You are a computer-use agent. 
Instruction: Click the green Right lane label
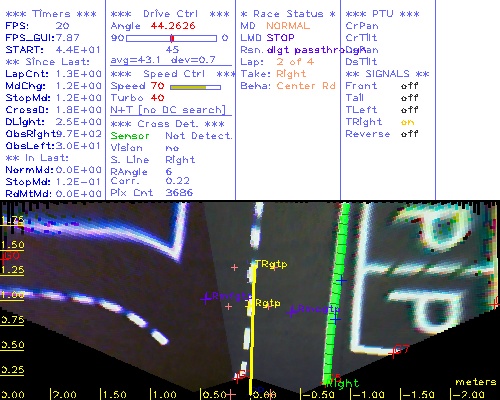point(343,384)
